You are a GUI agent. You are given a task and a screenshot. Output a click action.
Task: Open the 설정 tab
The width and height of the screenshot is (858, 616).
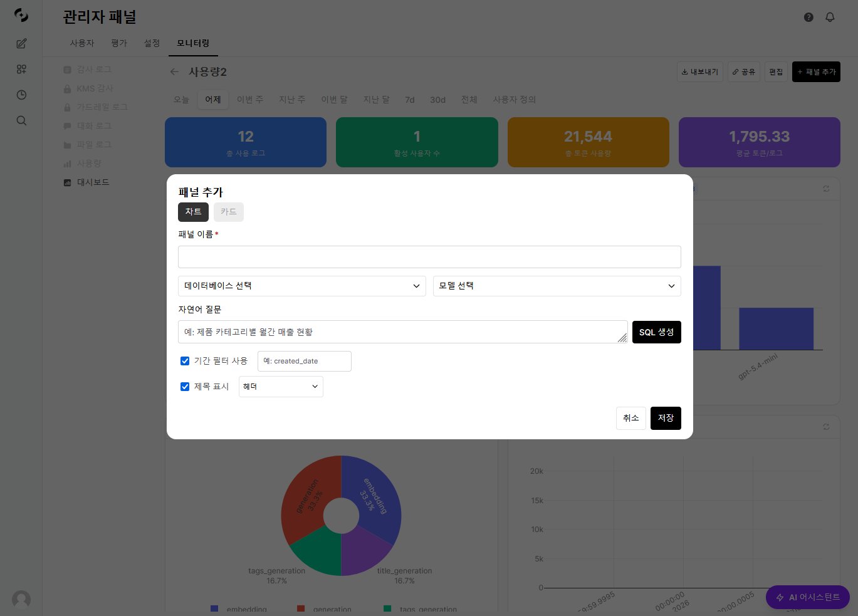(x=152, y=43)
